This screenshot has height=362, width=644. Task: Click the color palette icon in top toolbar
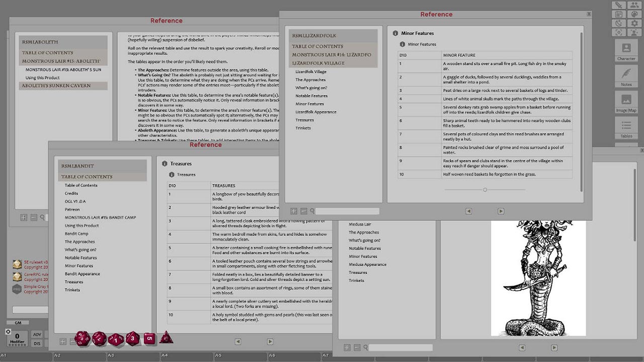coord(634,15)
